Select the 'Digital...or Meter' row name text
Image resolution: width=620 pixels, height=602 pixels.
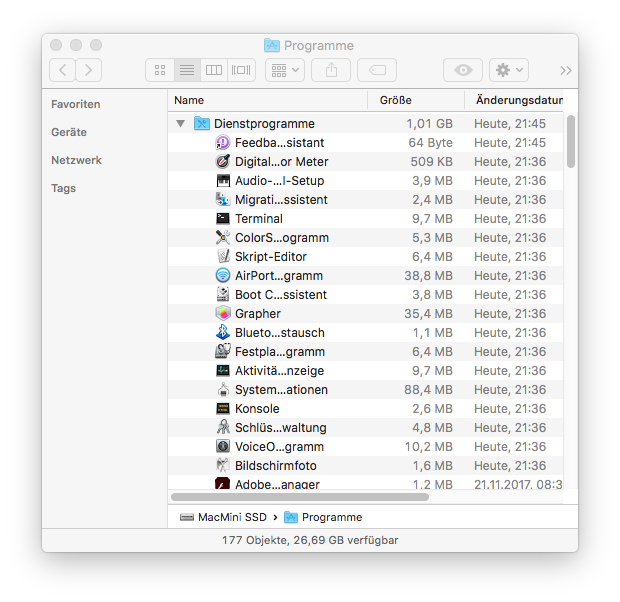click(282, 161)
